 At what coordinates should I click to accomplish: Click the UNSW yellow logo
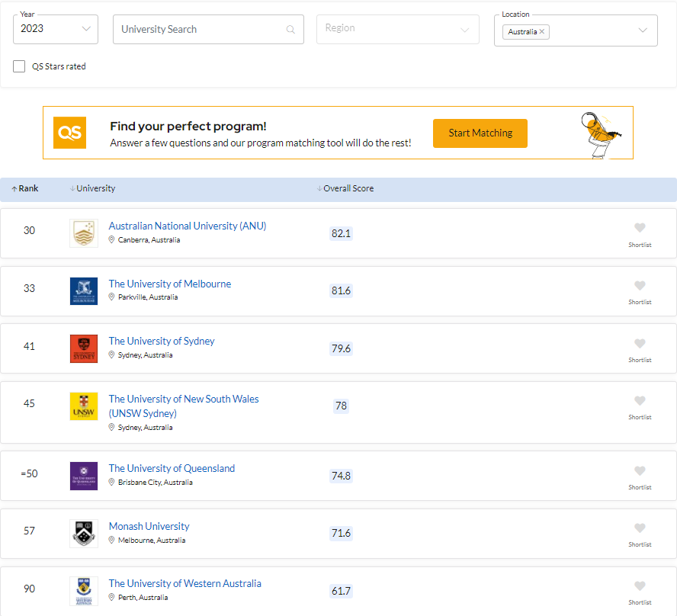tap(84, 406)
